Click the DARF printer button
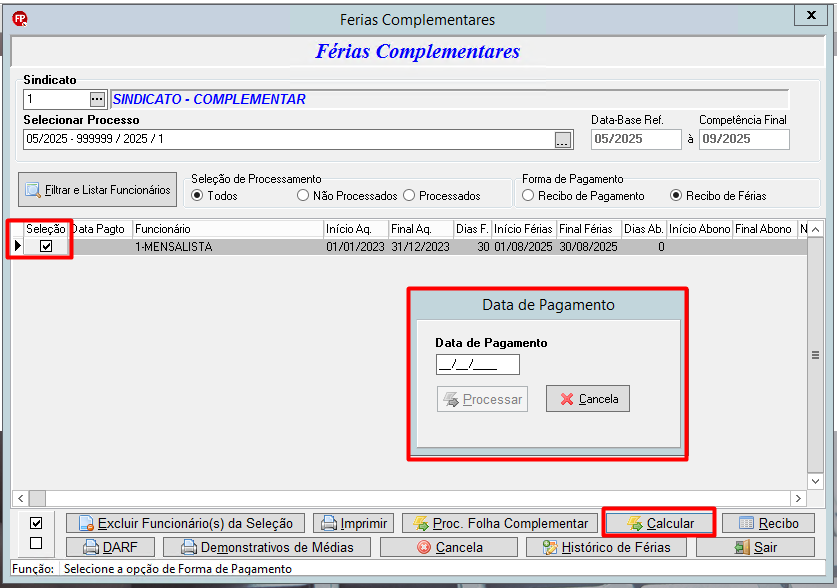Screen dimensions: 837x588 point(110,547)
